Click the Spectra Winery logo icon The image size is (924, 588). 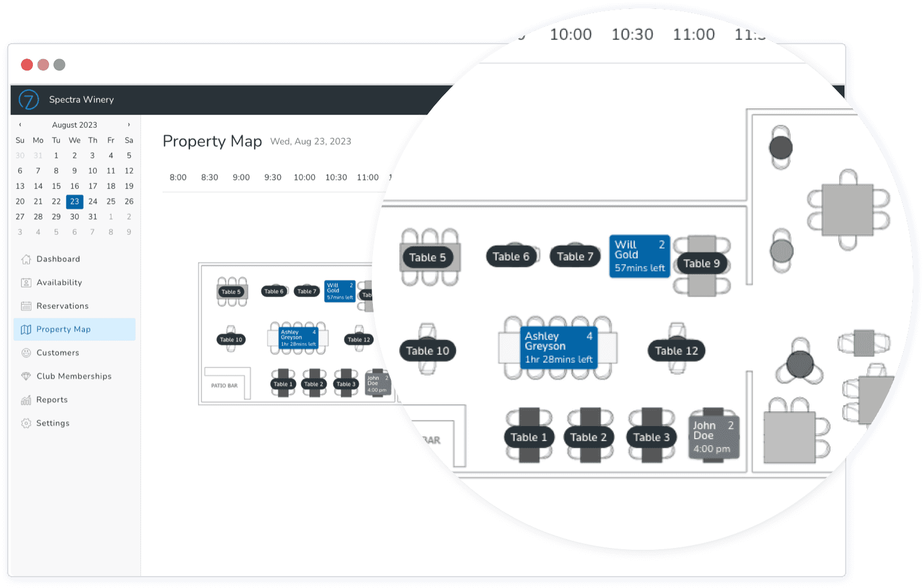[29, 99]
